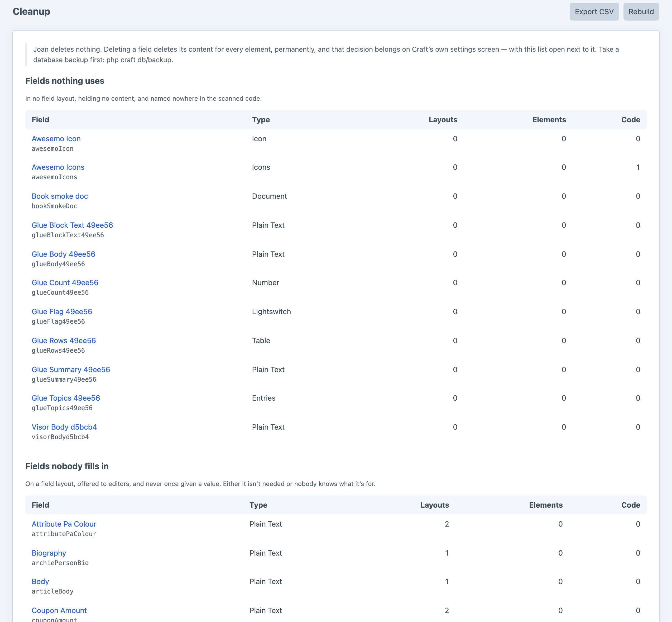
Task: Open Glue Block Text 49ee56 link
Action: click(x=72, y=225)
